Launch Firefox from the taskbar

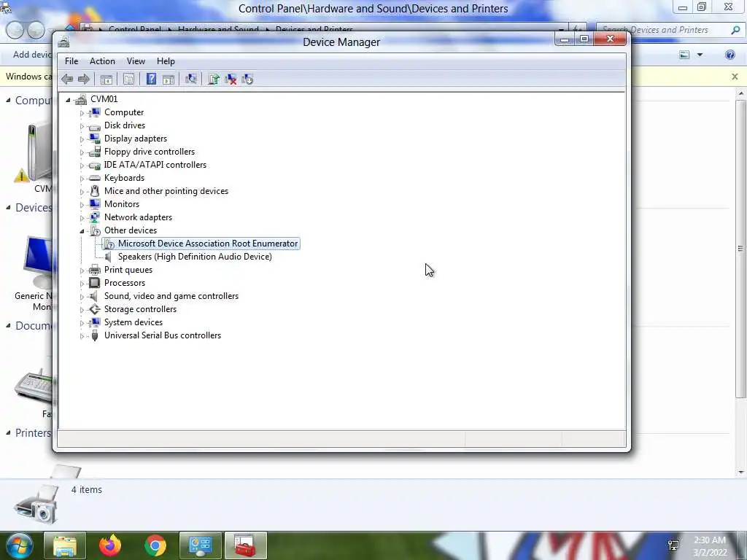110,545
